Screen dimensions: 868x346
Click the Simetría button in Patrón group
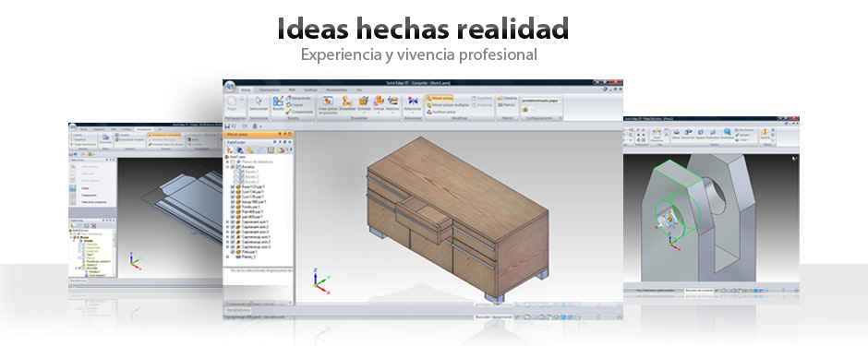point(507,98)
